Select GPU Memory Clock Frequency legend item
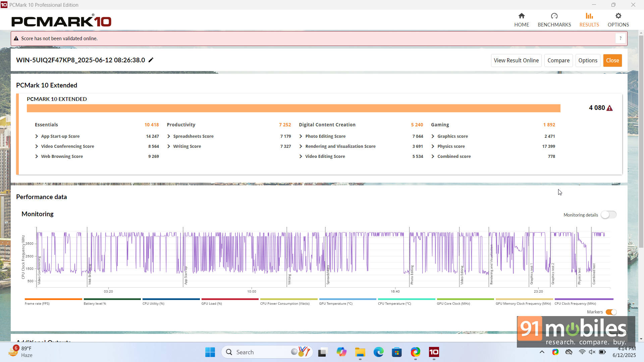 [x=524, y=302]
